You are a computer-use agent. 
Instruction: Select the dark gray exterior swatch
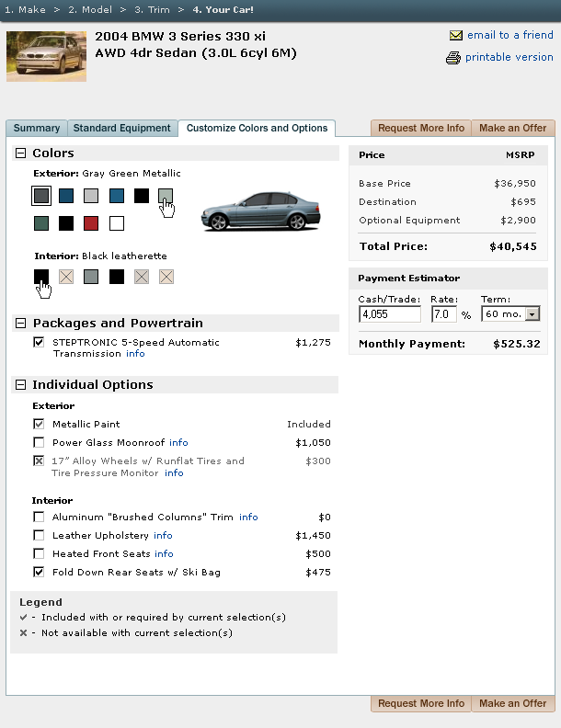pyautogui.click(x=41, y=196)
